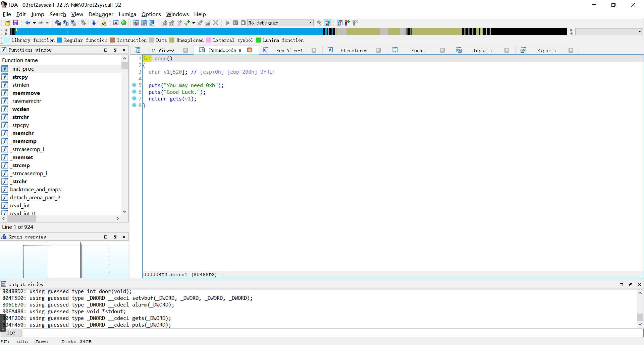The height and width of the screenshot is (345, 644).
Task: Open the Debugger menu
Action: click(101, 14)
